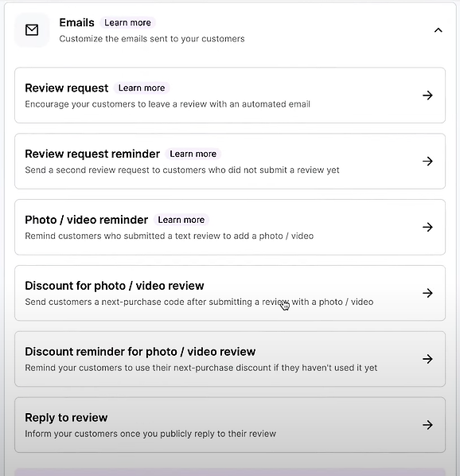Click 'Send a second review request' description
The image size is (460, 476).
182,170
